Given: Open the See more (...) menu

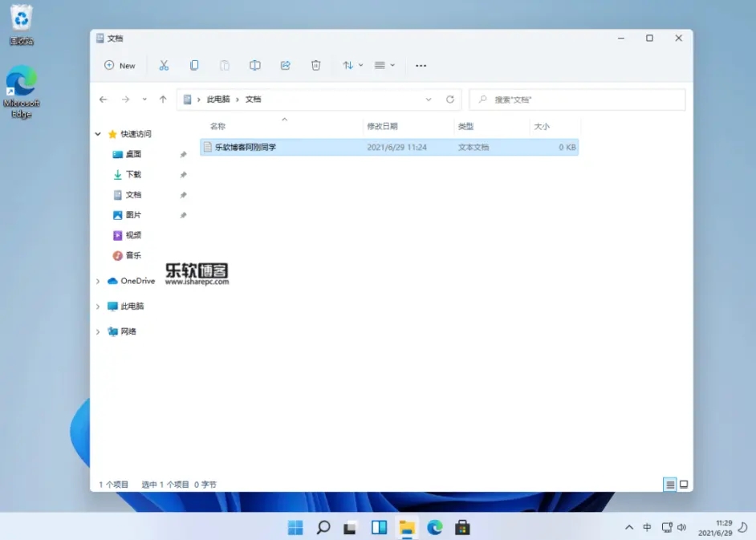Looking at the screenshot, I should [x=421, y=65].
